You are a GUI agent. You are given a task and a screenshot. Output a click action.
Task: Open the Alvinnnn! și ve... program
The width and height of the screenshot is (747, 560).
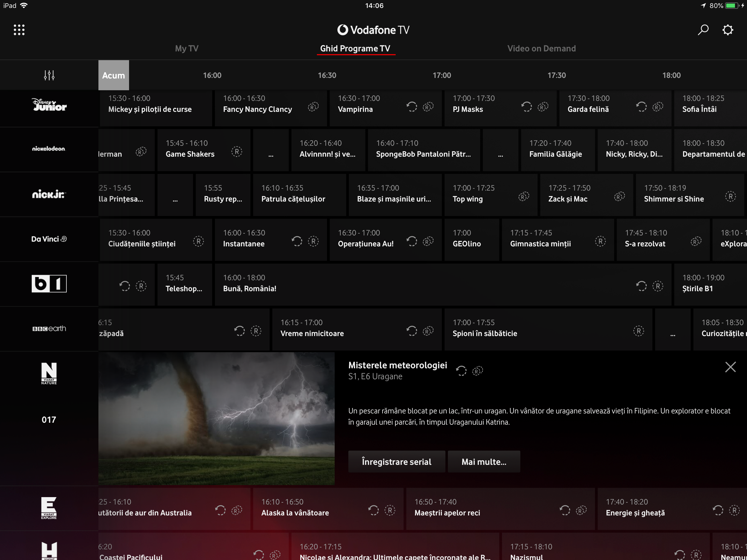pyautogui.click(x=328, y=150)
